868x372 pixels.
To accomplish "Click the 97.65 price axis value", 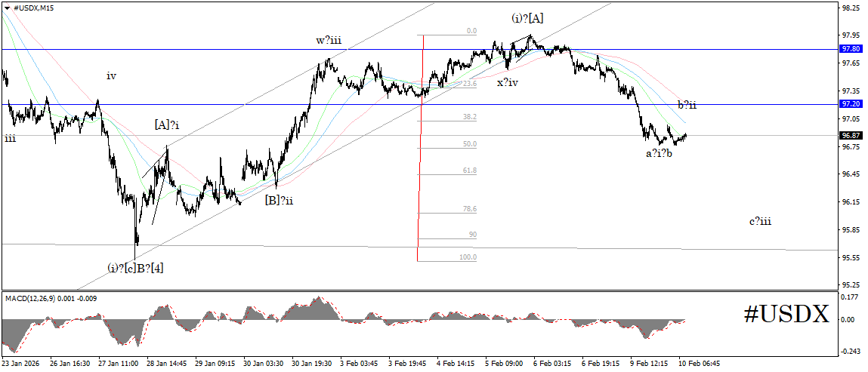I will pos(849,63).
